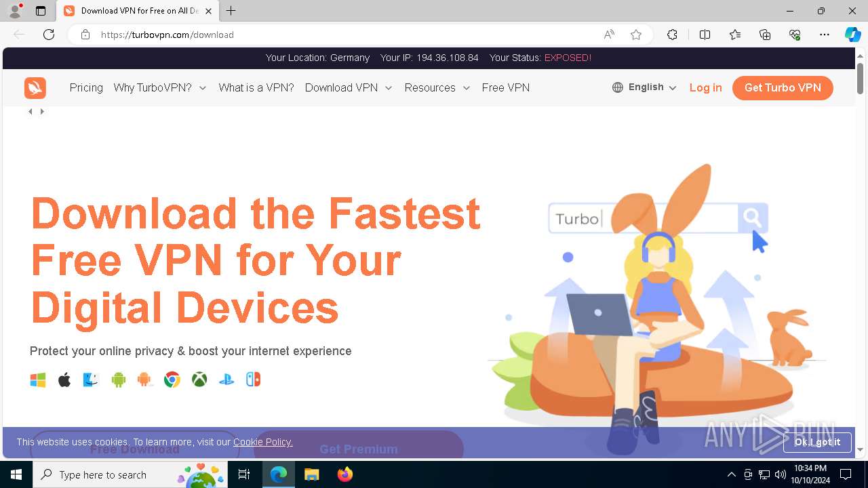Click the PlayStation platform icon

click(x=226, y=380)
